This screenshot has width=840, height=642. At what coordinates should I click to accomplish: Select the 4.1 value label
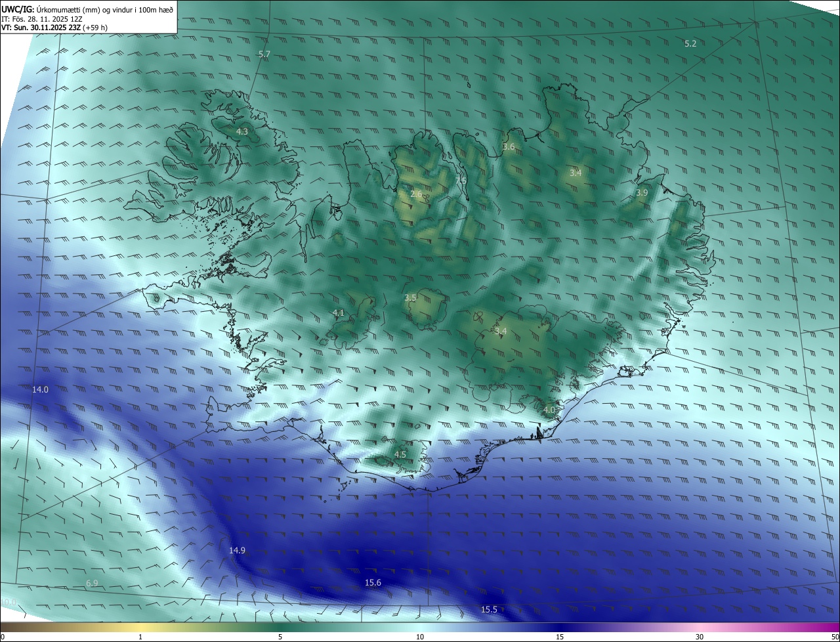pos(338,312)
